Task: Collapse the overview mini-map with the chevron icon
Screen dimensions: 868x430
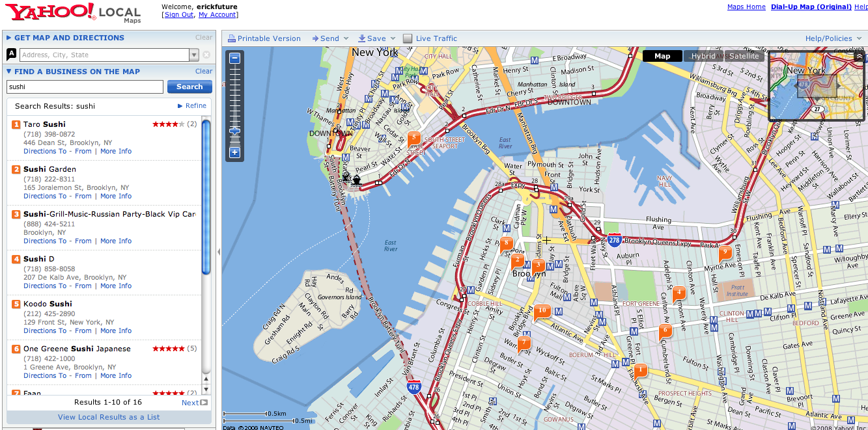Action: 859,57
